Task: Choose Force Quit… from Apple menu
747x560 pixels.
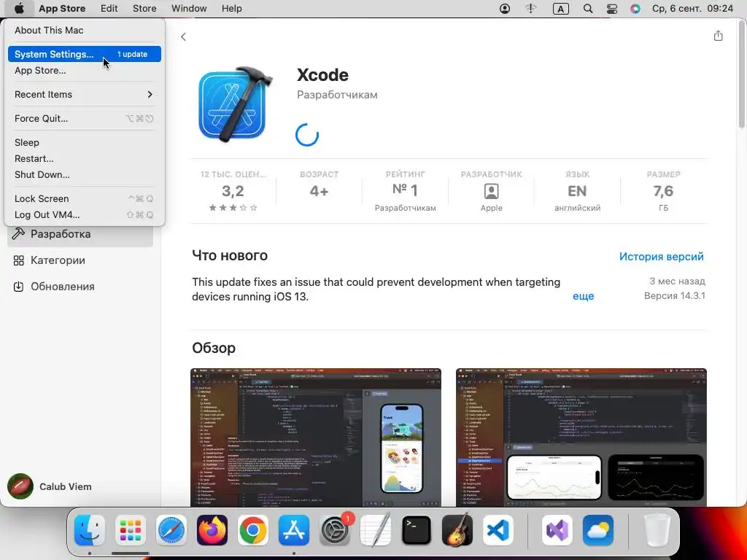Action: pos(85,118)
